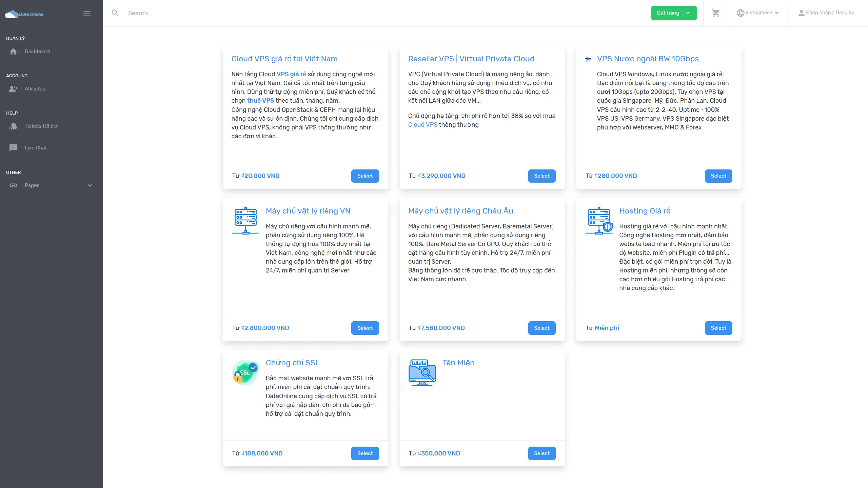Open the Đặt hàng dropdown
This screenshot has width=868, height=488.
click(x=673, y=13)
